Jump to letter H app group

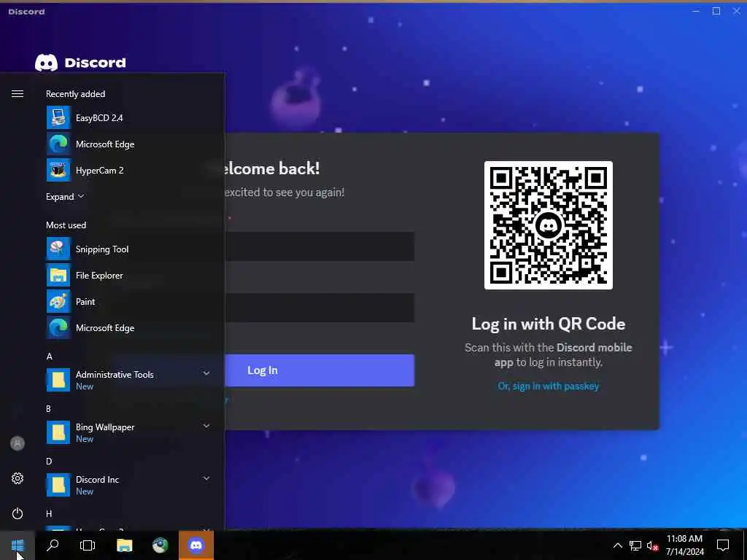[49, 513]
